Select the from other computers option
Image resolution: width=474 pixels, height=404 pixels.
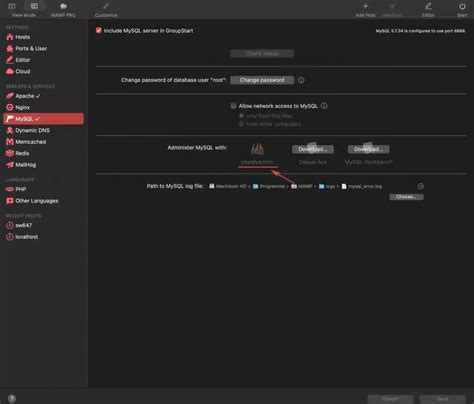click(x=241, y=124)
